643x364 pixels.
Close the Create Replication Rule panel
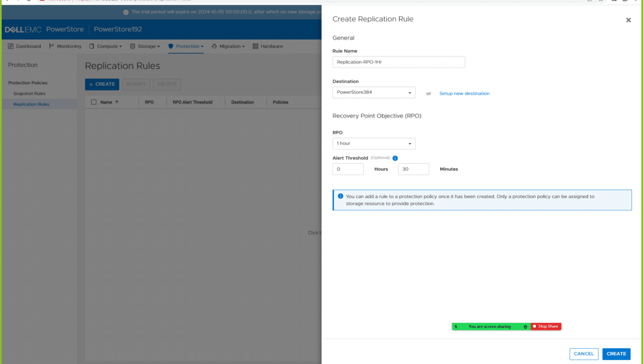[628, 20]
